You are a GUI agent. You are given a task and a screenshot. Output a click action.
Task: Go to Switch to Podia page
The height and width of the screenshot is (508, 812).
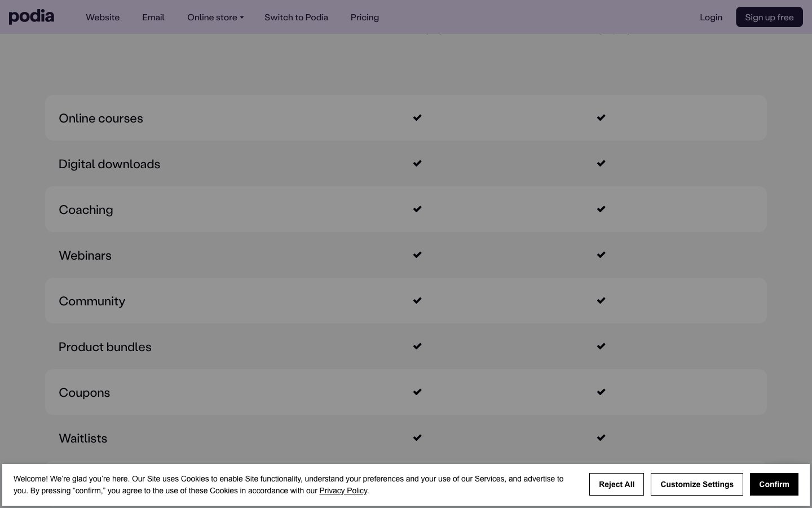click(296, 17)
